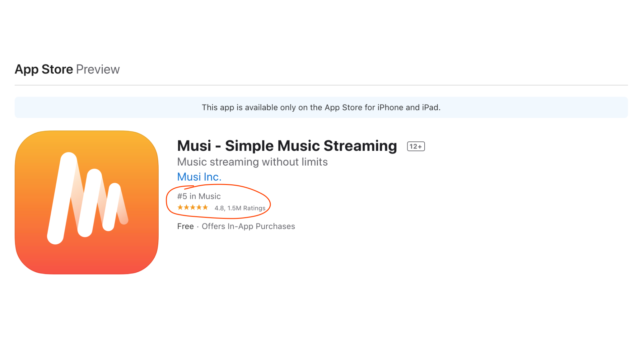The width and height of the screenshot is (644, 362).
Task: Click the Free price label
Action: pyautogui.click(x=185, y=226)
